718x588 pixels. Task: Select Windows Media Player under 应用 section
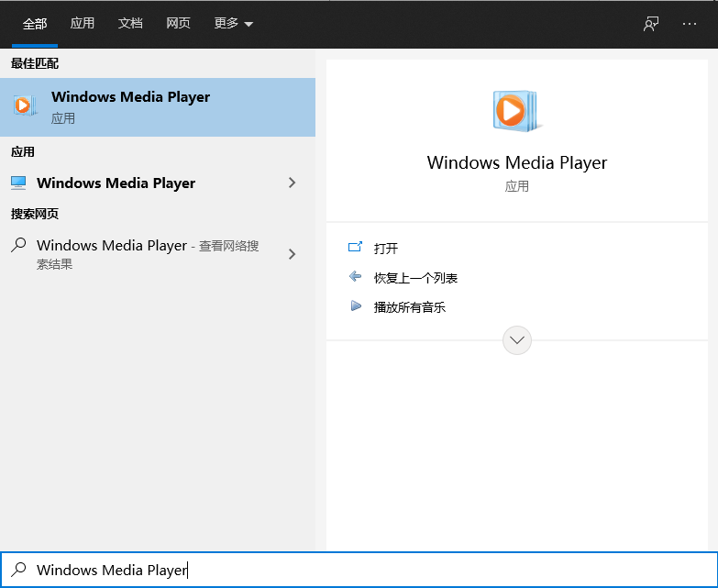116,183
